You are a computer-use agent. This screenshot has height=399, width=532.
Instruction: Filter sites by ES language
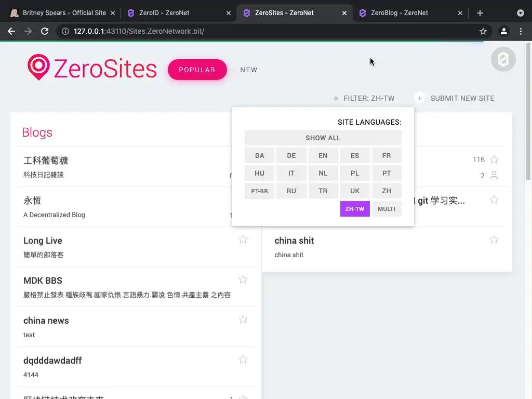pyautogui.click(x=355, y=155)
